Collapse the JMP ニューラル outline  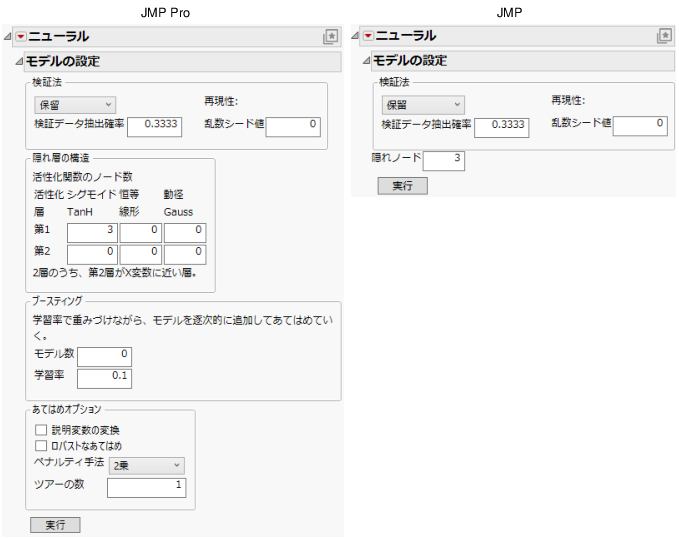point(355,36)
